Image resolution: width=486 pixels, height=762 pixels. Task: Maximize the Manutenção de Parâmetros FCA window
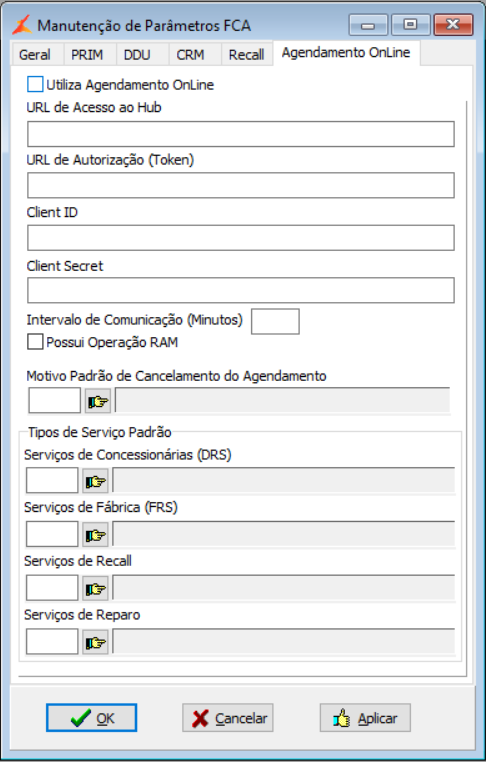tap(411, 25)
